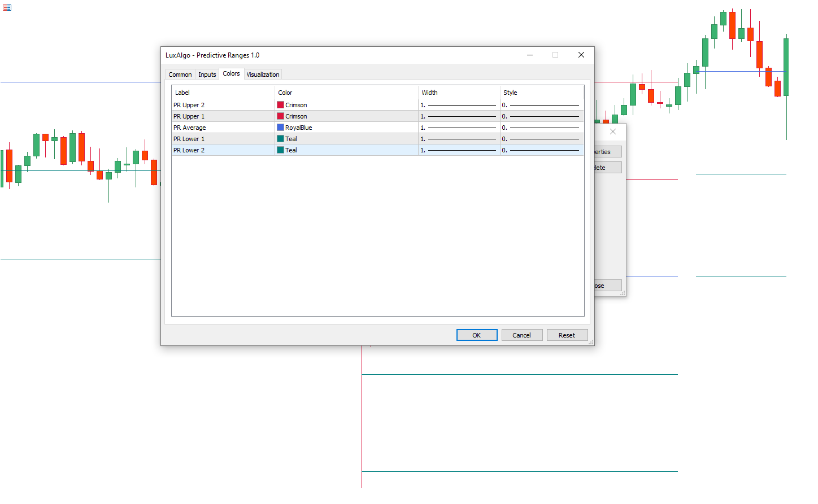This screenshot has width=818, height=504.
Task: Click the crimson swatch for PR Upper 1
Action: tap(280, 116)
